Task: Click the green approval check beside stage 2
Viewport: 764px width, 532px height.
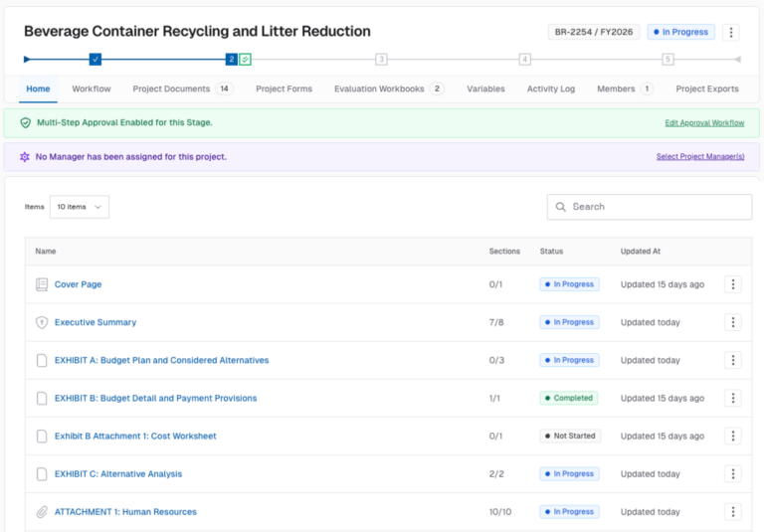Action: [x=246, y=60]
